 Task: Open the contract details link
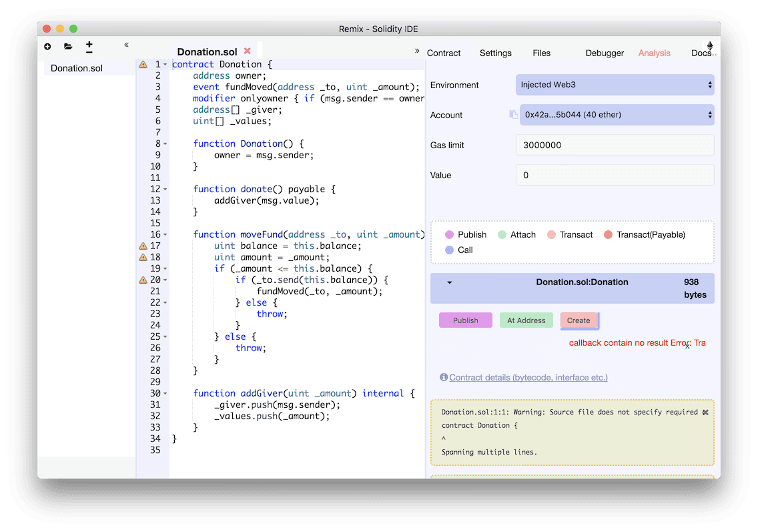[528, 377]
